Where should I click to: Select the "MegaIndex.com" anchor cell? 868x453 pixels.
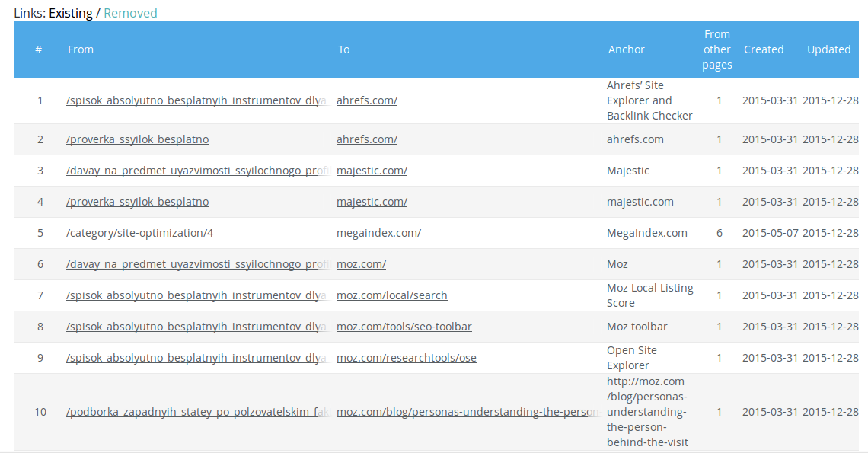coord(647,233)
